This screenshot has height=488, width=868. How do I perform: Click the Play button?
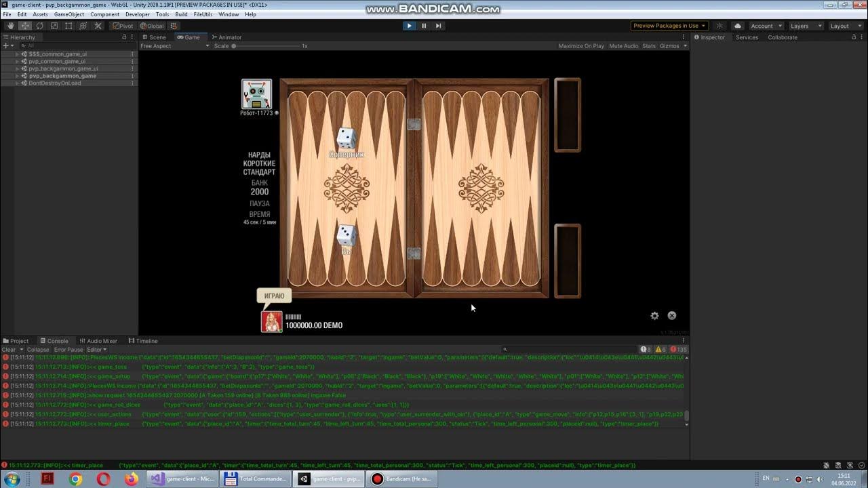(409, 26)
